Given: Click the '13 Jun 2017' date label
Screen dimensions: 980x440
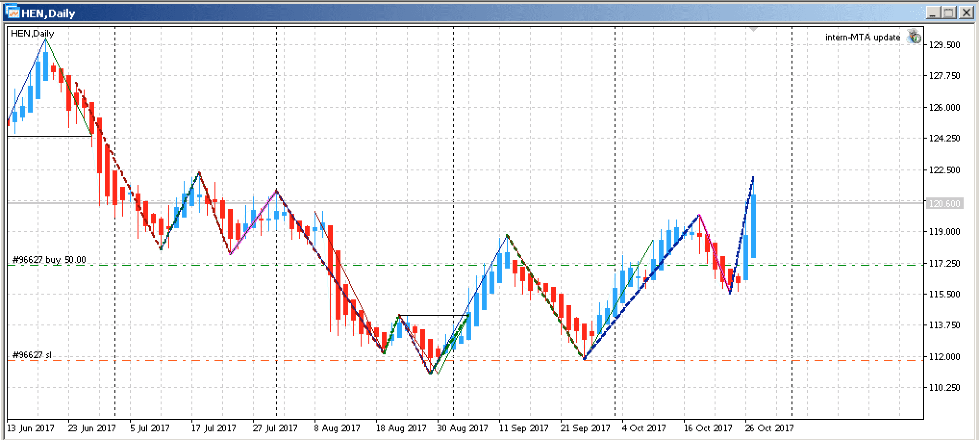Looking at the screenshot, I should click(30, 428).
